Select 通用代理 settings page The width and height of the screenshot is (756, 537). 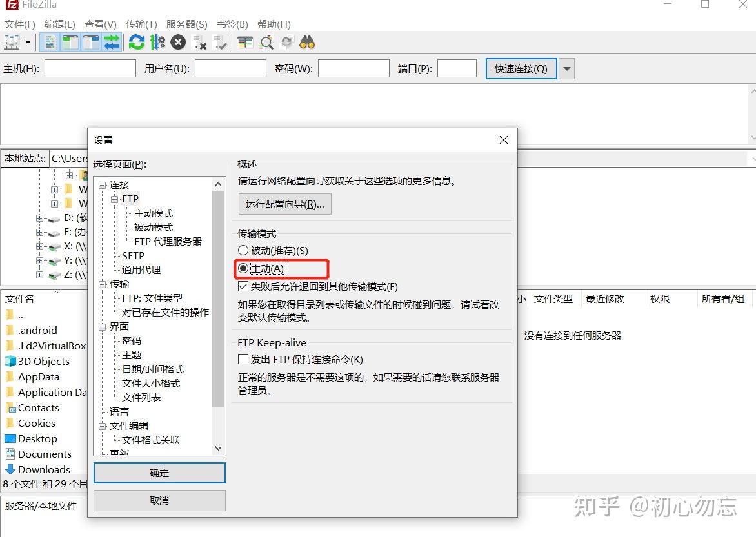point(141,270)
